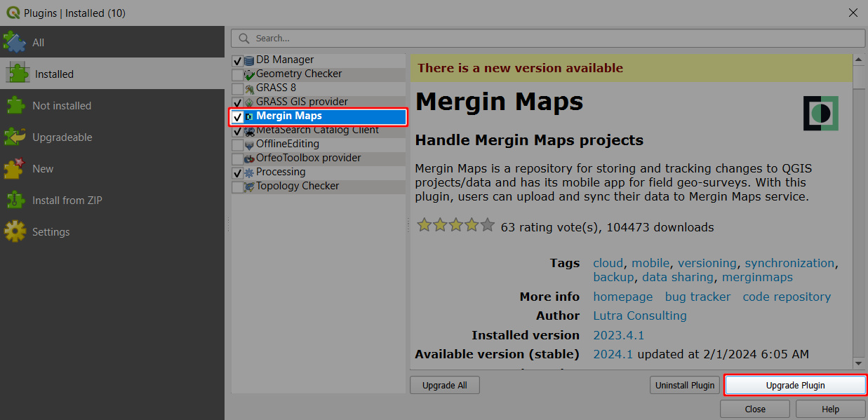Enable the OfflineEditing checkbox
868x420 pixels.
[238, 145]
